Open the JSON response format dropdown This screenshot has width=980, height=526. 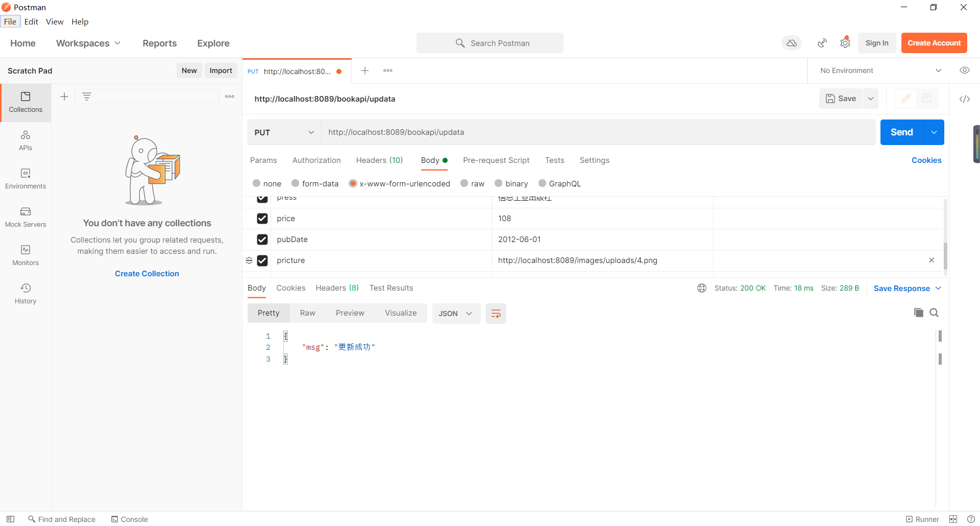point(455,313)
